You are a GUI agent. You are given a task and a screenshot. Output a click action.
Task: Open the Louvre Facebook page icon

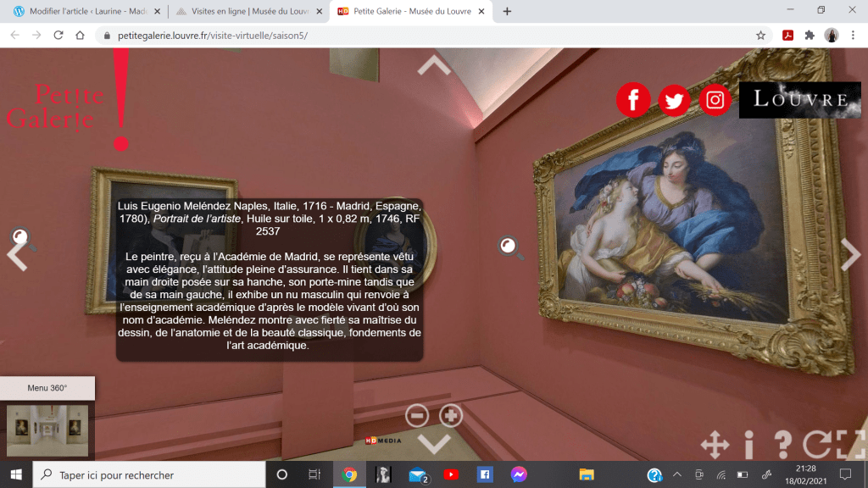pos(633,100)
